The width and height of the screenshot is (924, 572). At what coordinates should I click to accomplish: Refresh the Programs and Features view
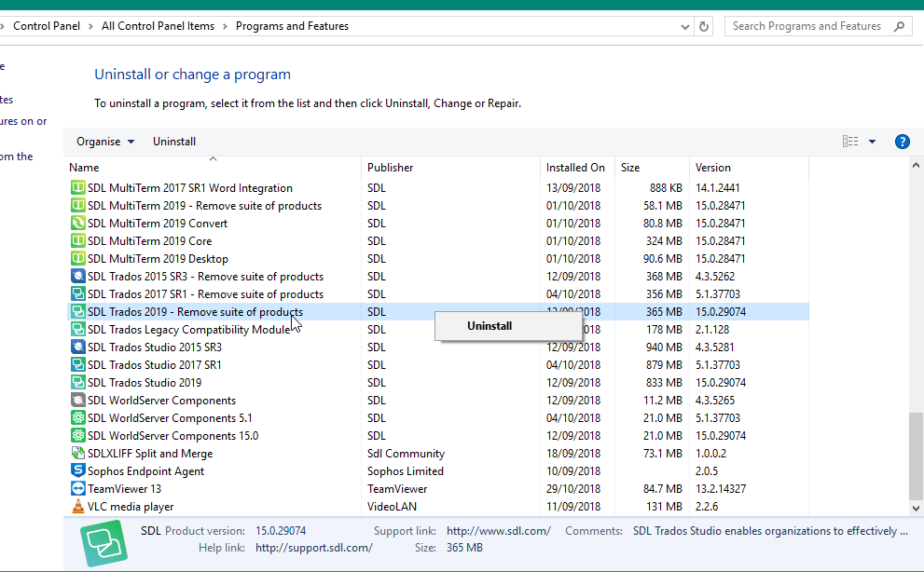pos(704,26)
